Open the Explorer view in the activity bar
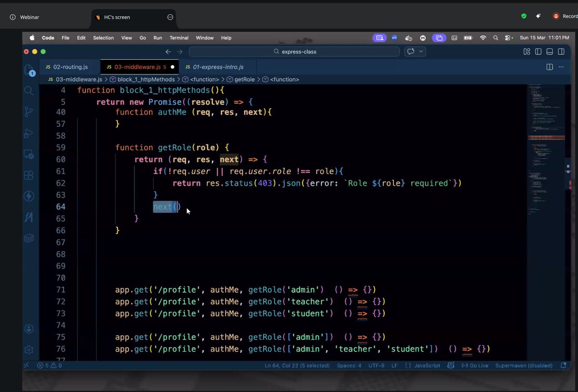 point(29,70)
